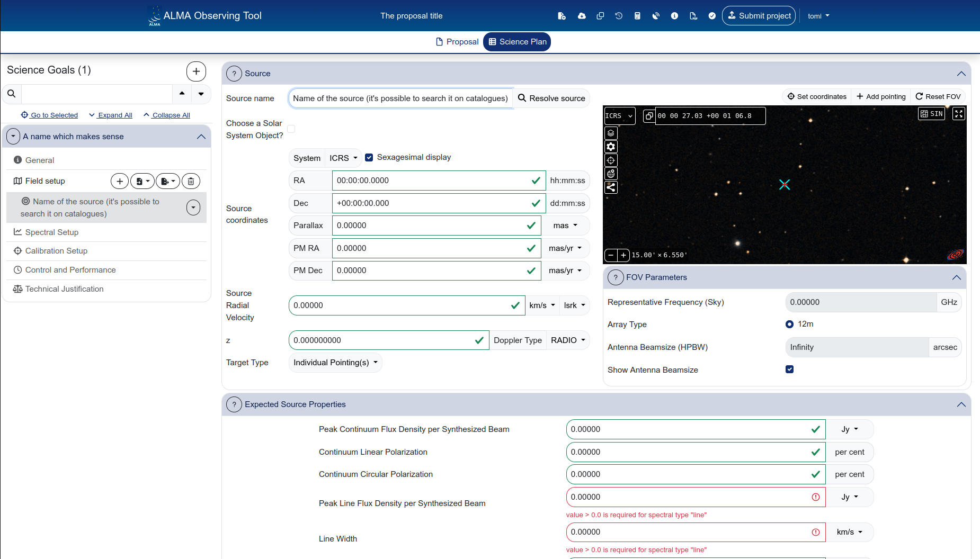Click the share icon in sky viewer
Image resolution: width=980 pixels, height=559 pixels.
tap(611, 187)
